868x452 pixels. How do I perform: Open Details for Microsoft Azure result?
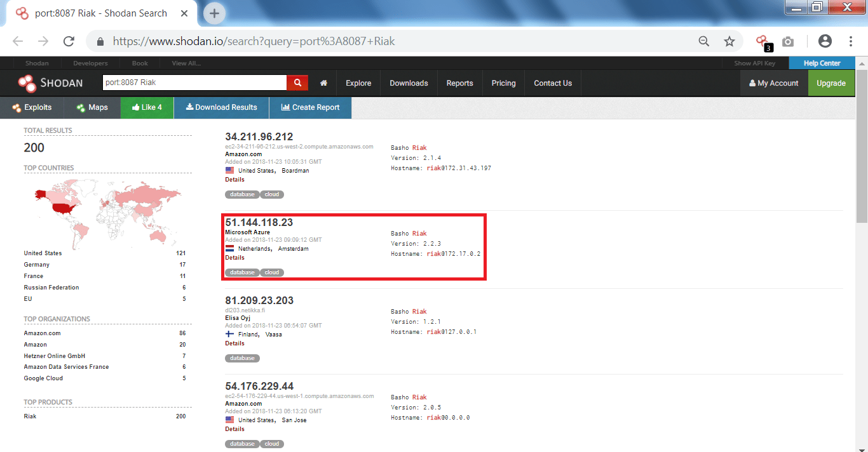coord(234,258)
